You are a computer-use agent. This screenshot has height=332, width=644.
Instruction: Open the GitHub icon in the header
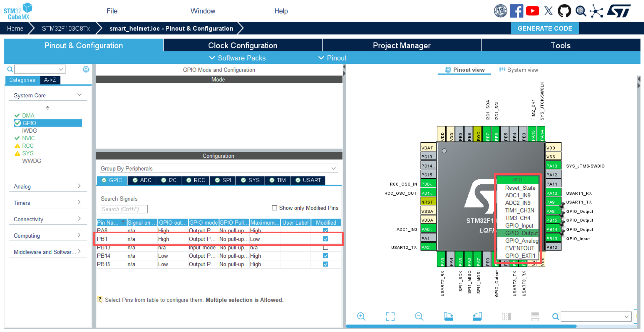coord(564,11)
